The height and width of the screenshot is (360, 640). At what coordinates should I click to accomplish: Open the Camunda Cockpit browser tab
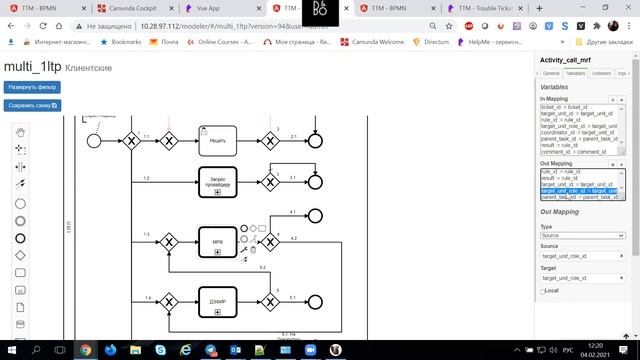coord(135,8)
